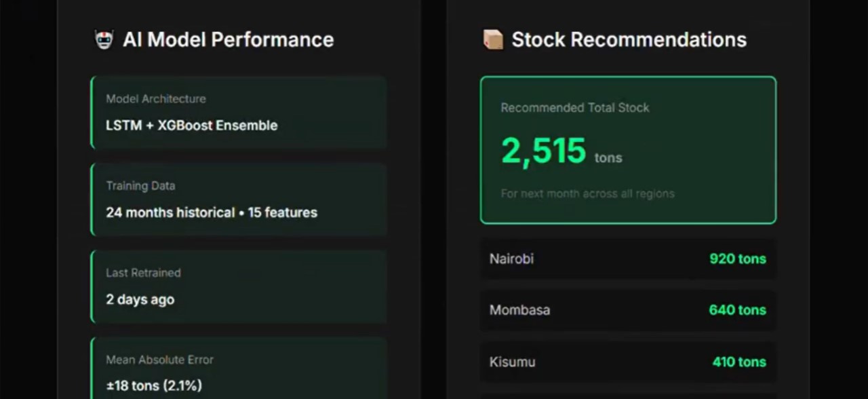
Task: Select the Kisumu region name
Action: click(512, 362)
